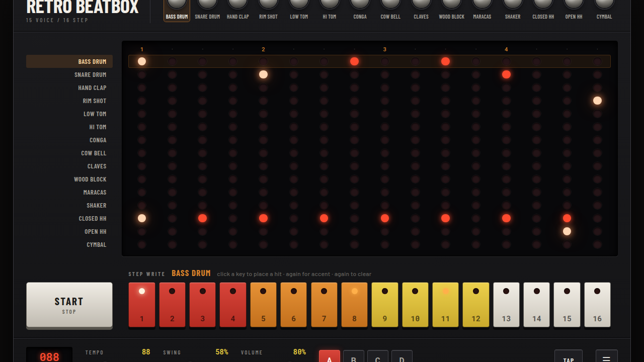The image size is (644, 362).
Task: Hit step write key 1
Action: [x=142, y=305]
